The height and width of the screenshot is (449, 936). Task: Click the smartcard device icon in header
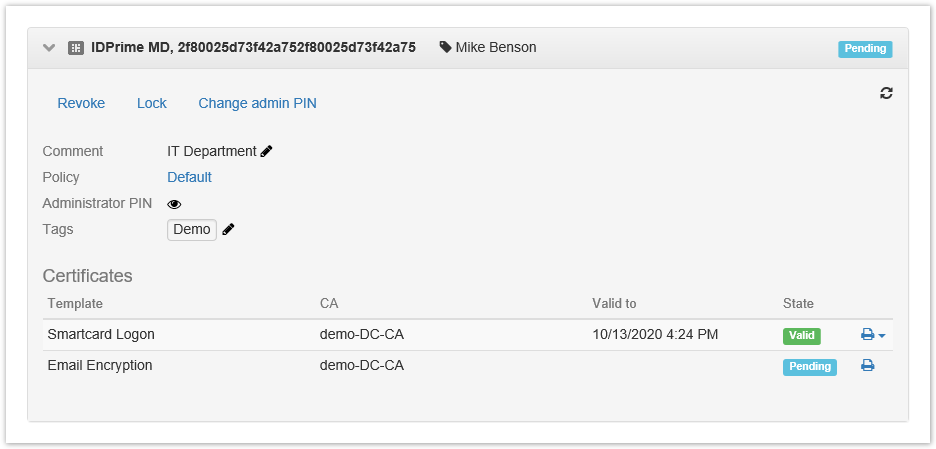pos(75,48)
